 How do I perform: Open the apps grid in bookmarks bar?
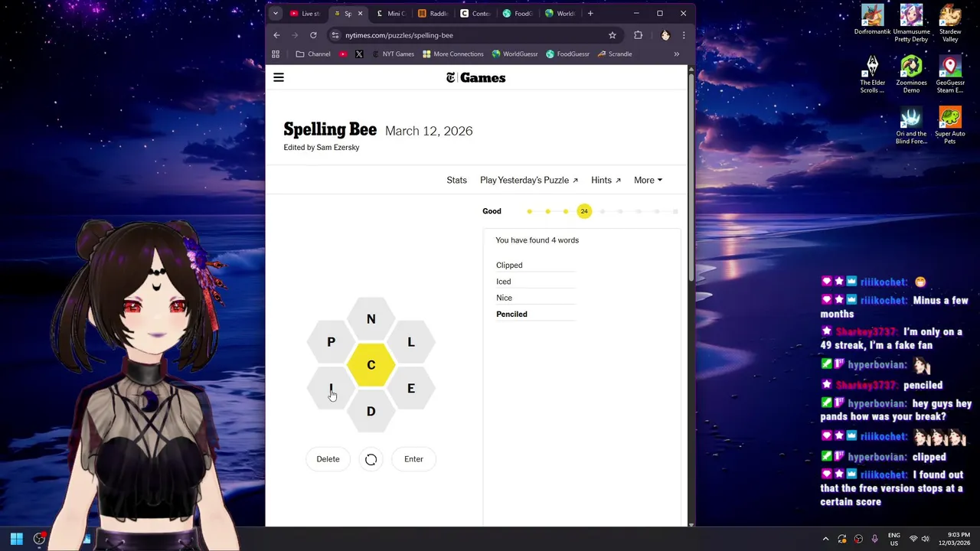276,54
